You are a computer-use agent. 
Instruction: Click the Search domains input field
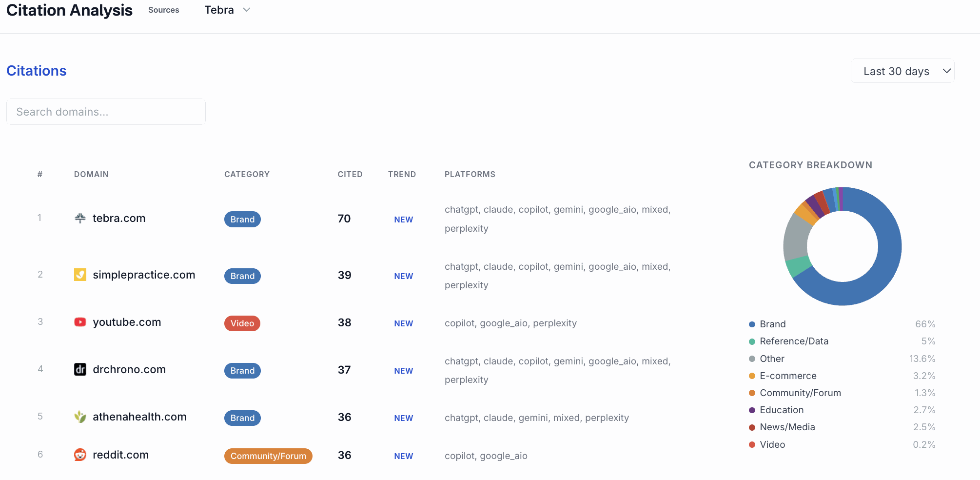click(x=106, y=112)
